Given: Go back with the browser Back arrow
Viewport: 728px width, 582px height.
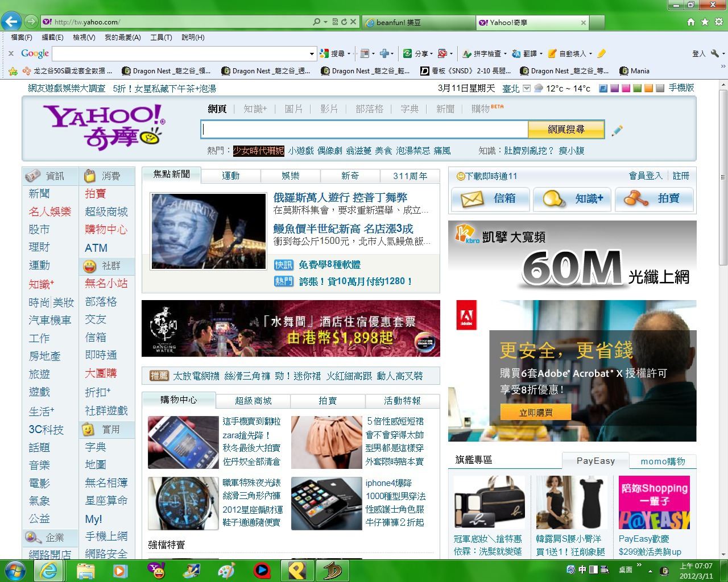Looking at the screenshot, I should 11,22.
